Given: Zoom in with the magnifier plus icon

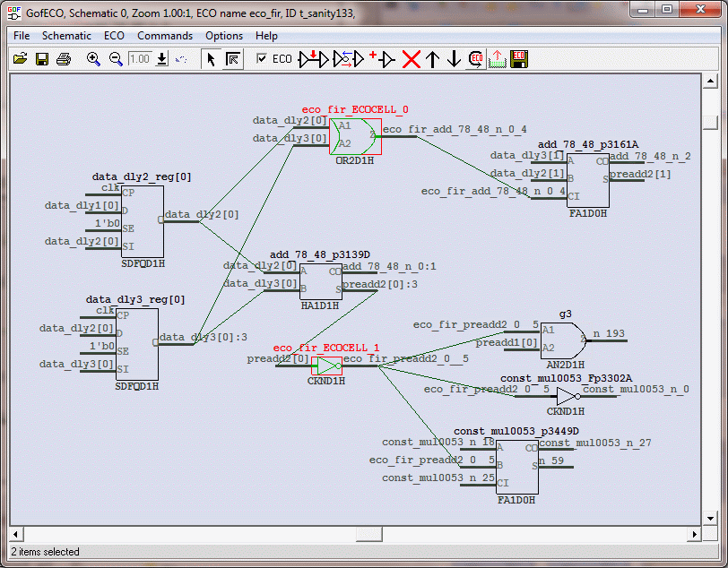Looking at the screenshot, I should tap(93, 59).
